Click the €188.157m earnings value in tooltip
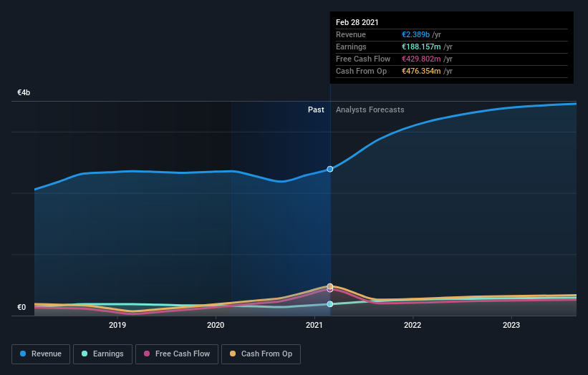The height and width of the screenshot is (375, 588). pos(422,47)
